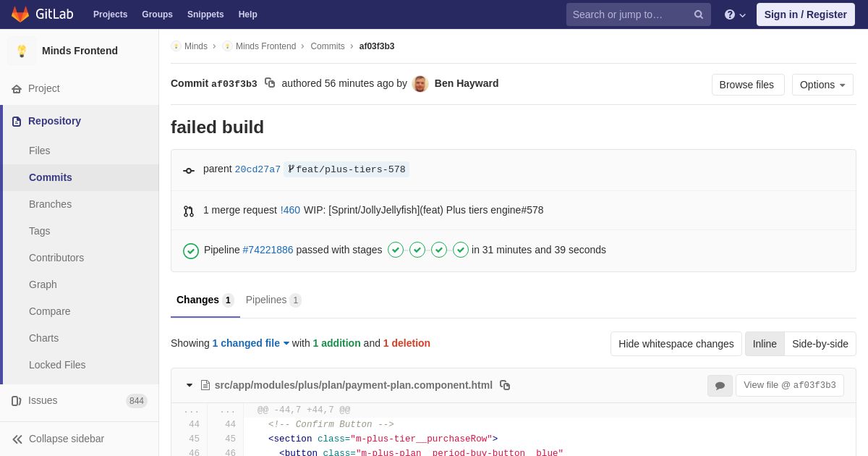Click the Browse files button
The height and width of the screenshot is (456, 868).
point(748,85)
